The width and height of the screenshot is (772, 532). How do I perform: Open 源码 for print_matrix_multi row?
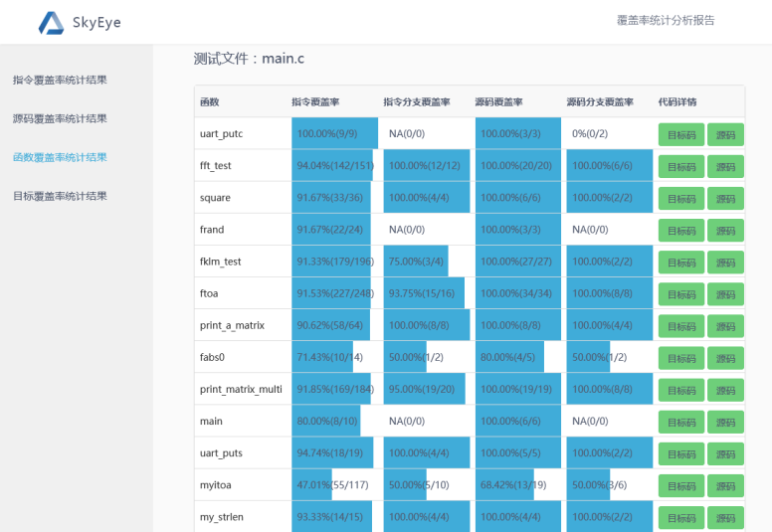click(x=725, y=391)
